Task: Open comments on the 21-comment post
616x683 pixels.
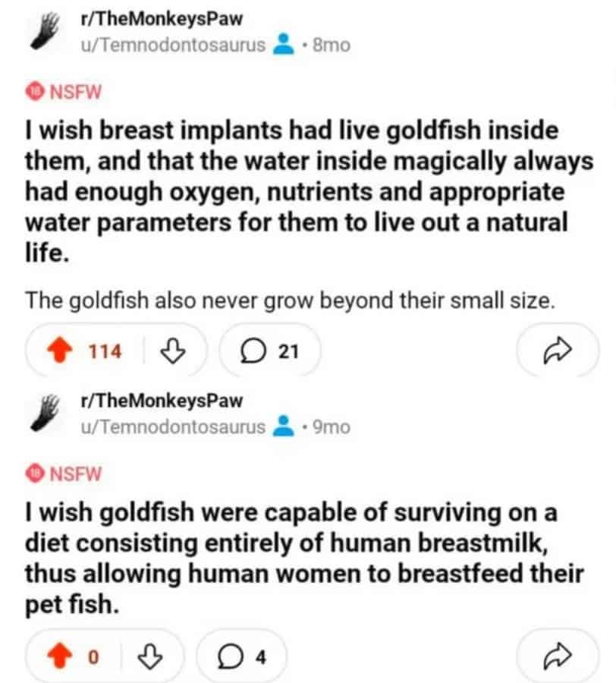Action: point(269,351)
